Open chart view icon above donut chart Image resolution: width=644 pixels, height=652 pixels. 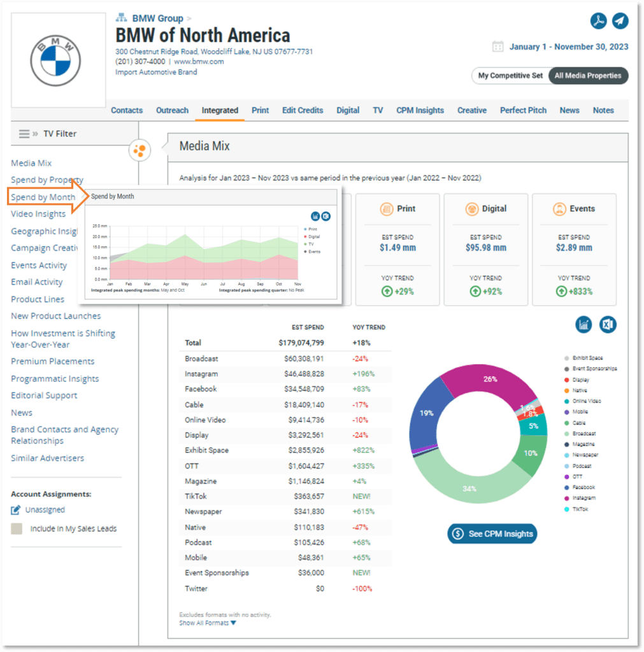pos(583,324)
